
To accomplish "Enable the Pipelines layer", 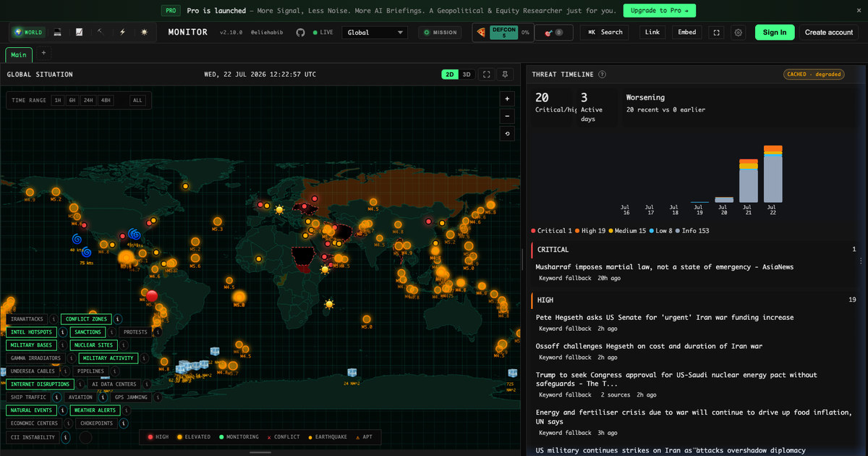I will (90, 371).
